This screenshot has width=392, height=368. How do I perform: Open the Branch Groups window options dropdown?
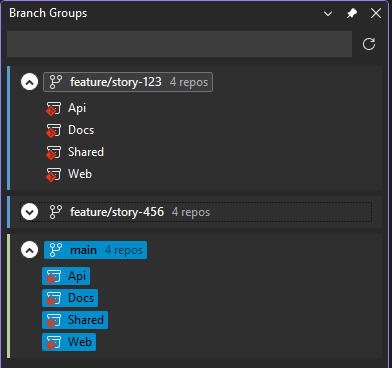pyautogui.click(x=328, y=14)
